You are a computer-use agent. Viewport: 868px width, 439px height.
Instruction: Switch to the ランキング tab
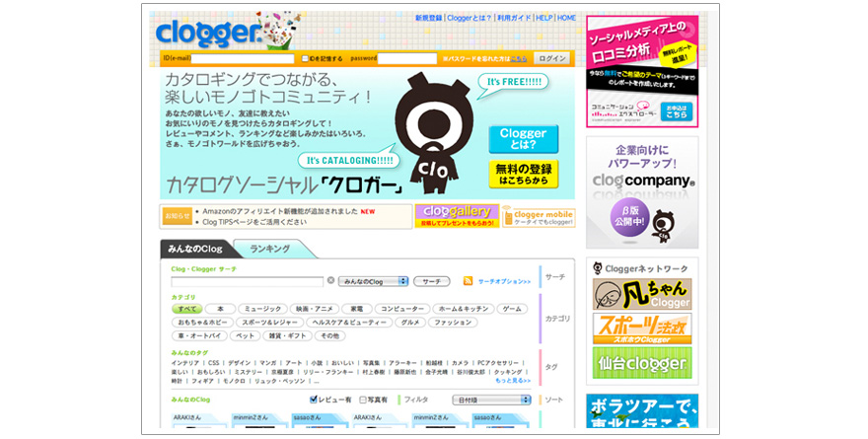(269, 250)
